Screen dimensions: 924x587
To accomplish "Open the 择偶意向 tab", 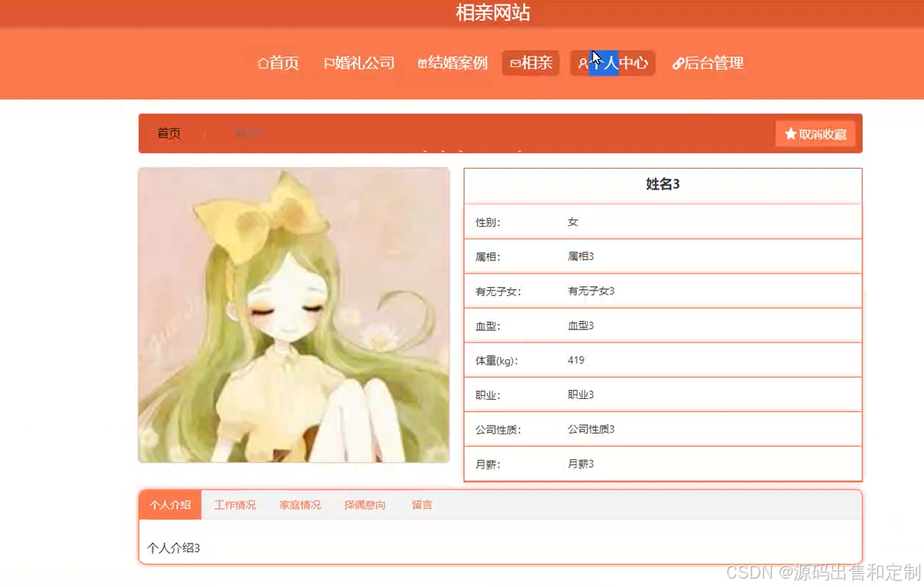I will tap(365, 504).
